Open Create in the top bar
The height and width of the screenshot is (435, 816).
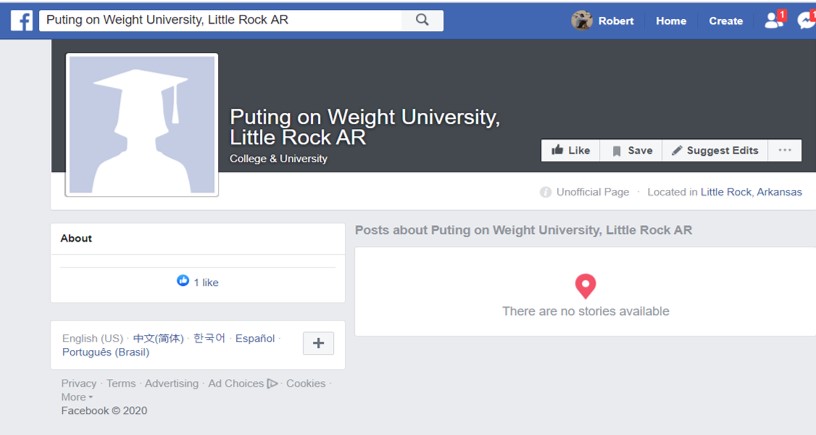(x=726, y=20)
